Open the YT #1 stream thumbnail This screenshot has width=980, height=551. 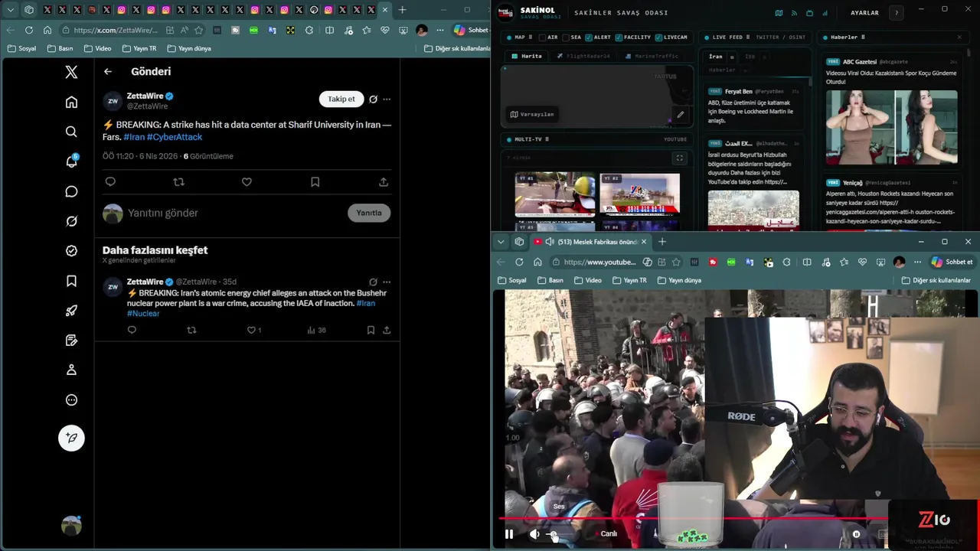coord(555,194)
